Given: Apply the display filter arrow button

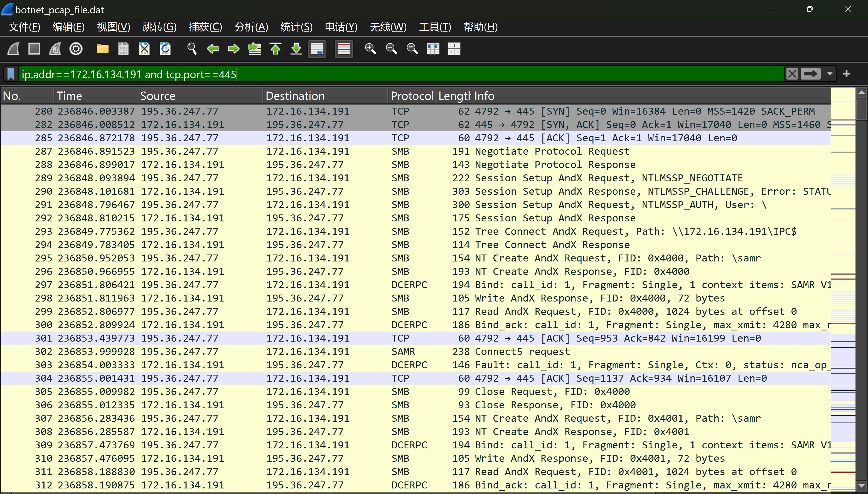Looking at the screenshot, I should [x=811, y=74].
